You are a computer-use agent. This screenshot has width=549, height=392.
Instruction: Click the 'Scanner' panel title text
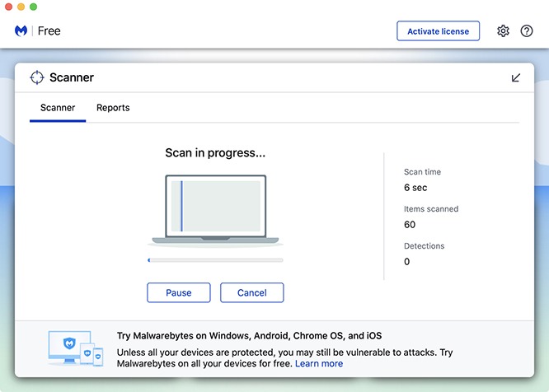pos(72,77)
